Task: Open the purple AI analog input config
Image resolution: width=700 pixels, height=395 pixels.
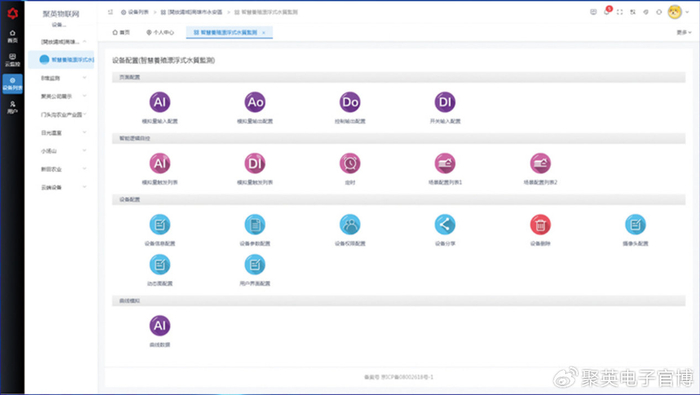Action: (160, 102)
